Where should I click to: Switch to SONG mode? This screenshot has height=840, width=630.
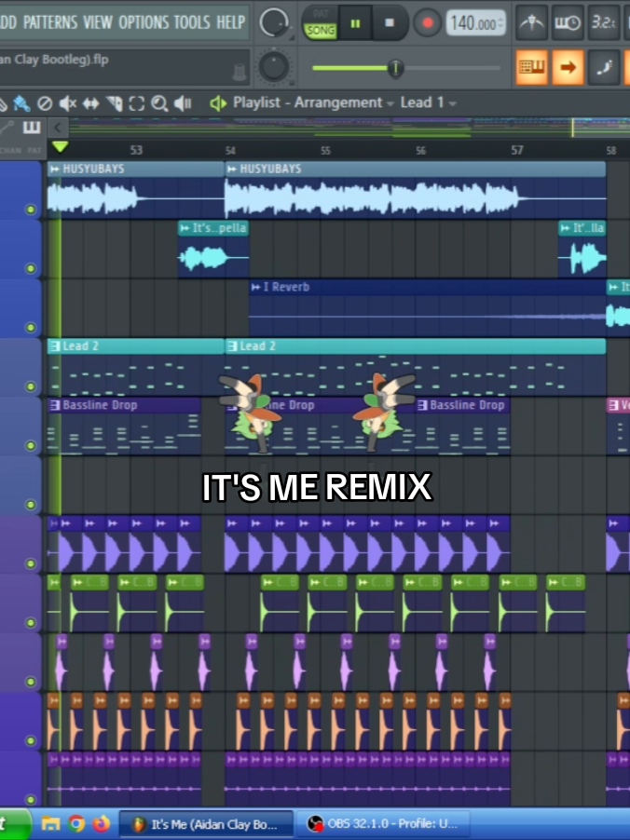click(321, 31)
